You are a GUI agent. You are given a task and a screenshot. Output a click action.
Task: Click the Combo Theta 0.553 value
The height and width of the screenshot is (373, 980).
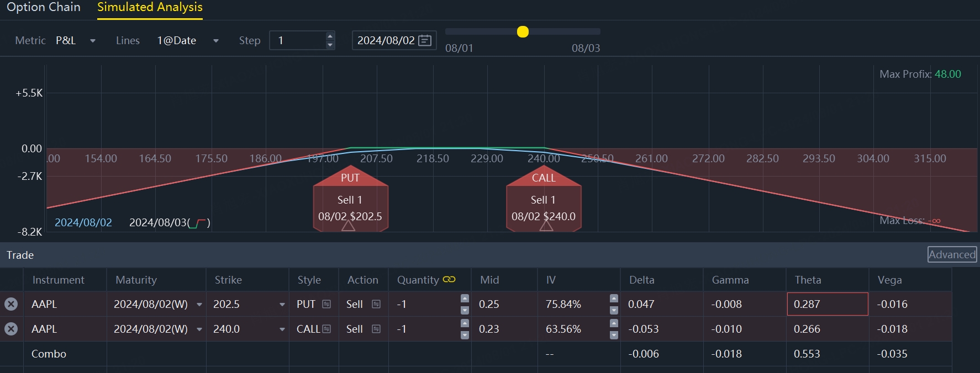[807, 354]
